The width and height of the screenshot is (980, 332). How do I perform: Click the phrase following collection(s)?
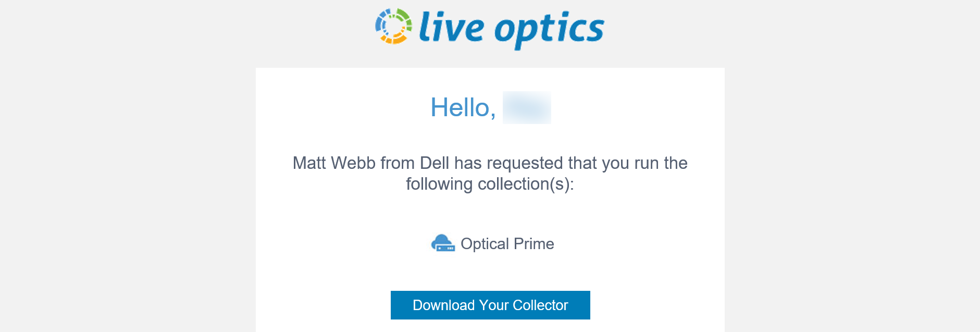[490, 184]
